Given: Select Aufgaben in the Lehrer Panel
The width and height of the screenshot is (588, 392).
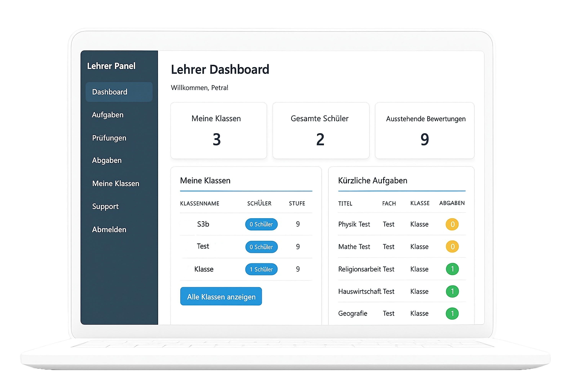Looking at the screenshot, I should 108,115.
